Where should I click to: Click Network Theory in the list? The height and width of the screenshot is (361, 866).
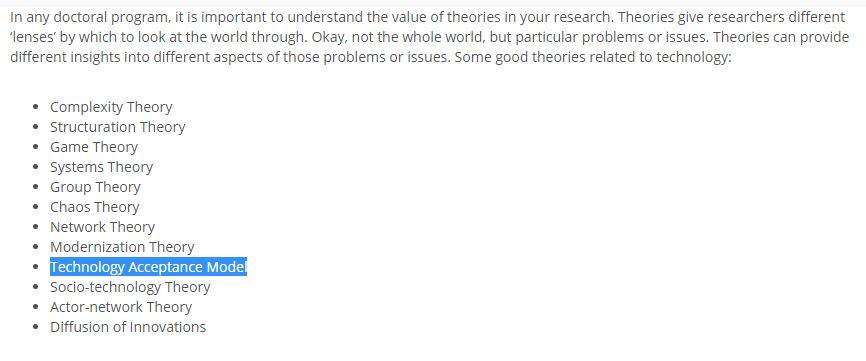[102, 227]
